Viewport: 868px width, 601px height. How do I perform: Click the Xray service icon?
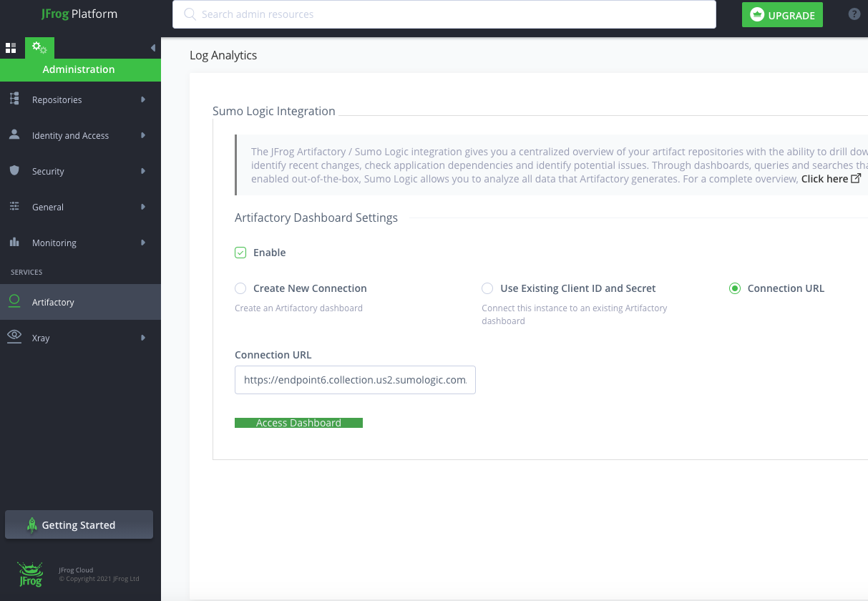pos(14,337)
